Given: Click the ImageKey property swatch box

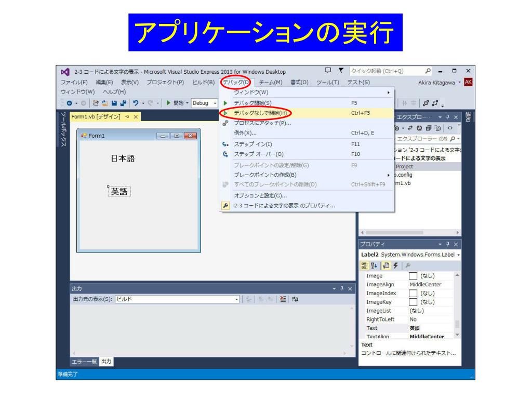Looking at the screenshot, I should tap(413, 302).
